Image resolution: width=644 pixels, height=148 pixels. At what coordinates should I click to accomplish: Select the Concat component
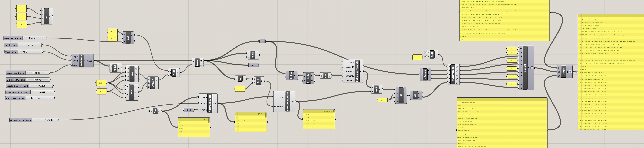pyautogui.click(x=525, y=68)
